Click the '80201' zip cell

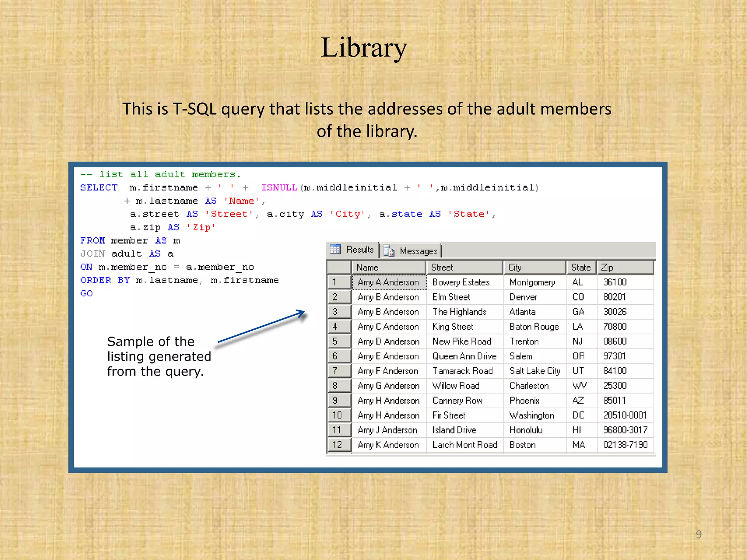625,297
